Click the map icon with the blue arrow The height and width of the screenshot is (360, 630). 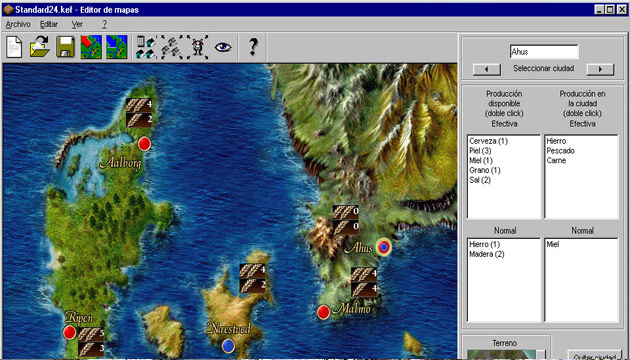[x=117, y=47]
